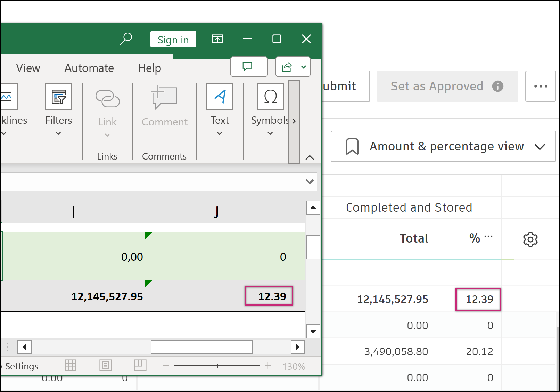Click the zoom slider handle
This screenshot has height=392, width=560.
(217, 366)
